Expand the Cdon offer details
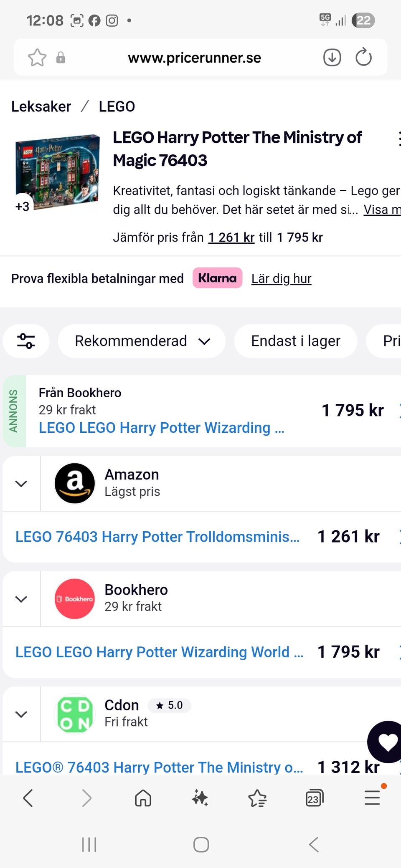Image resolution: width=401 pixels, height=868 pixels. [x=21, y=714]
